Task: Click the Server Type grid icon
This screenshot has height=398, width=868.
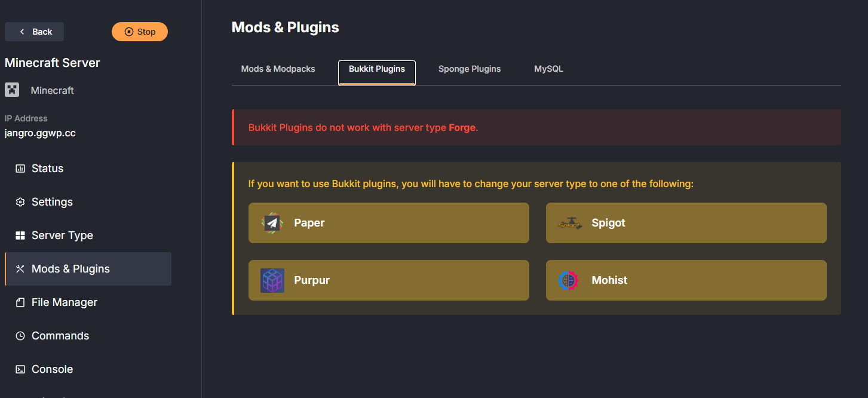Action: (20, 235)
